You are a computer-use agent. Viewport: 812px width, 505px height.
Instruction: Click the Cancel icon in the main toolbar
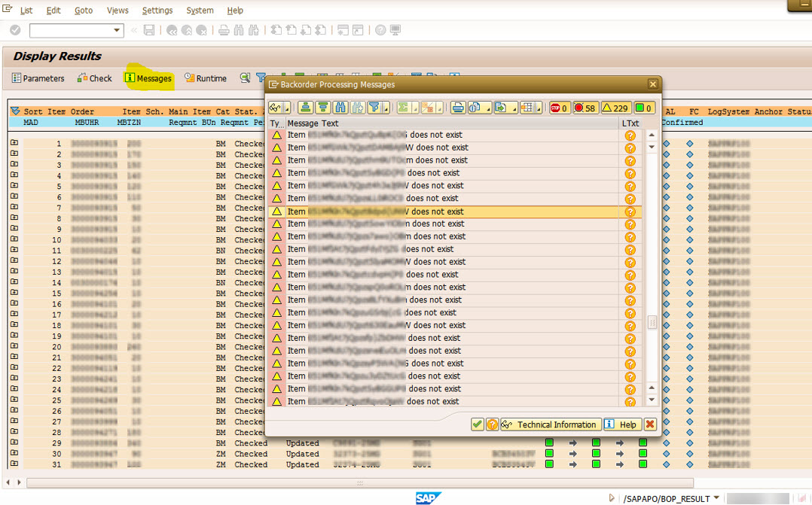coord(201,30)
